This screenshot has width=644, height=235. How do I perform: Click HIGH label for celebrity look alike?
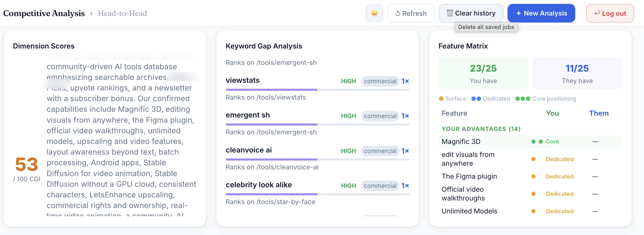(348, 186)
